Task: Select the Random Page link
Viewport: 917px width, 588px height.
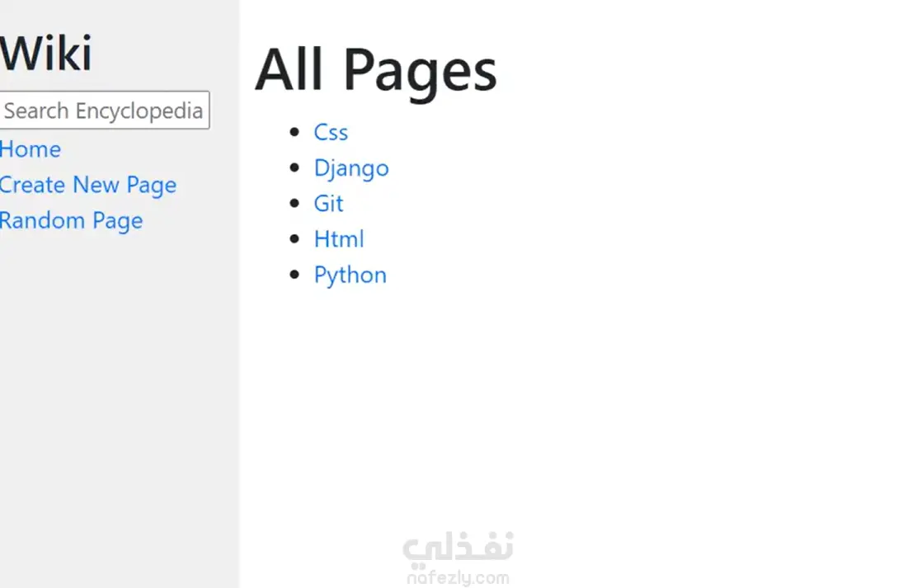Action: coord(71,220)
